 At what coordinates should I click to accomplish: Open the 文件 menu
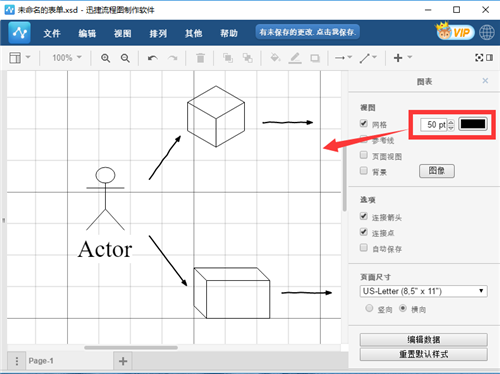pos(52,33)
